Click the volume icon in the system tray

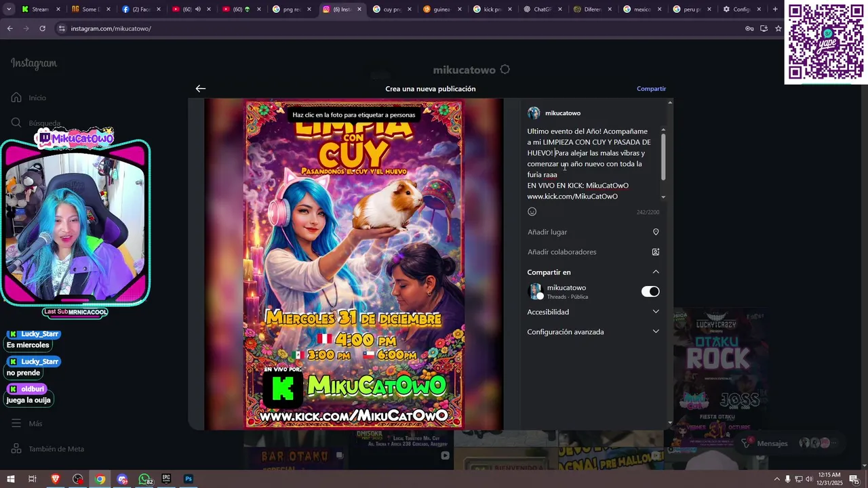pyautogui.click(x=809, y=479)
